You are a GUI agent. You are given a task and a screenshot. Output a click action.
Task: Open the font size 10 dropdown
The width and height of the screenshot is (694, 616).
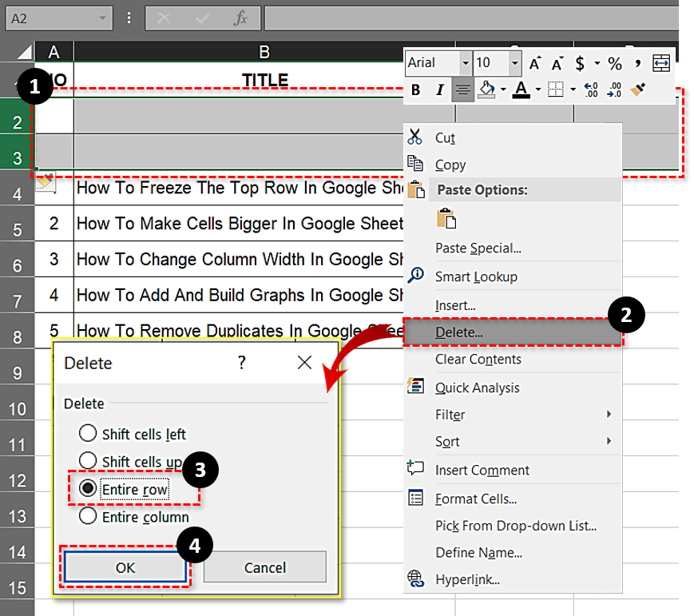(514, 63)
